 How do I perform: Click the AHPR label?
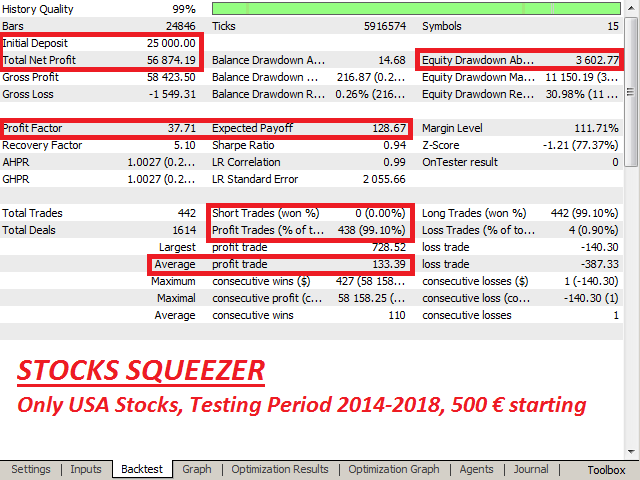[16, 162]
